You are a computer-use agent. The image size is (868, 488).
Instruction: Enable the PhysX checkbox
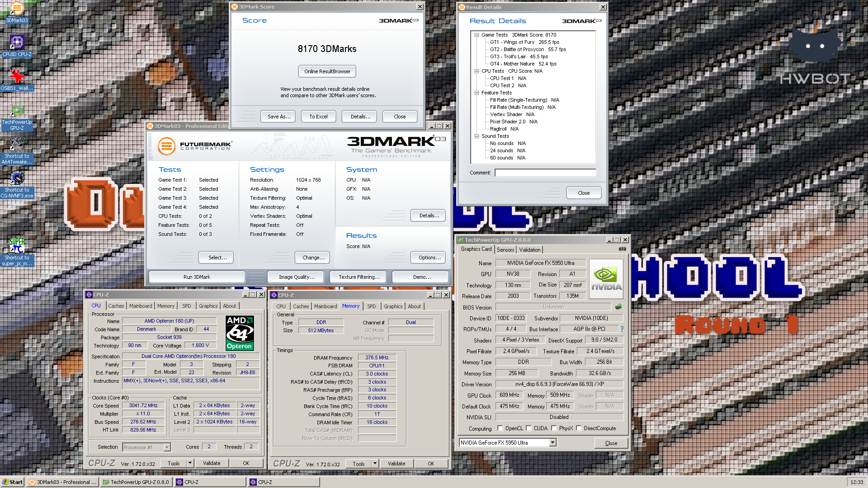click(554, 428)
